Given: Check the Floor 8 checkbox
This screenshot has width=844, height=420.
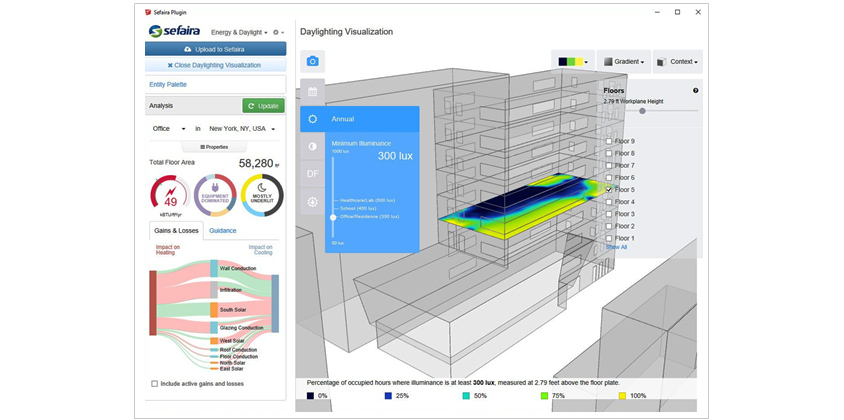Looking at the screenshot, I should click(609, 153).
